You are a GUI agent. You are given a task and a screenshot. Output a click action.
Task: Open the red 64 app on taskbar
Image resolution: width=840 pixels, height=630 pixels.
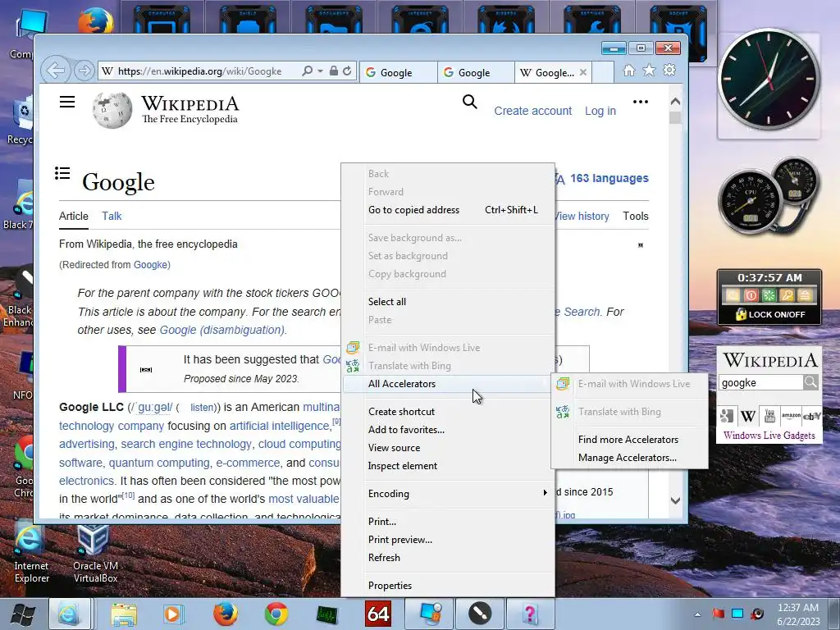tap(377, 614)
